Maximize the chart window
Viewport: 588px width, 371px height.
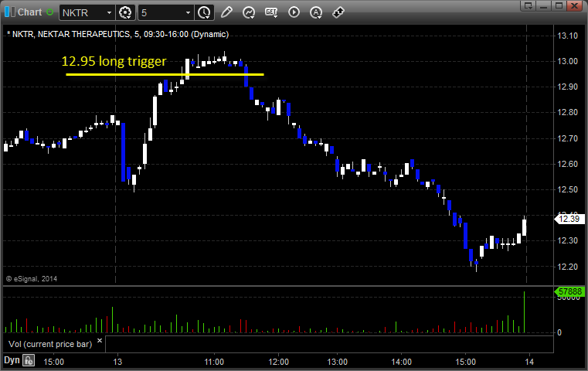tap(559, 5)
